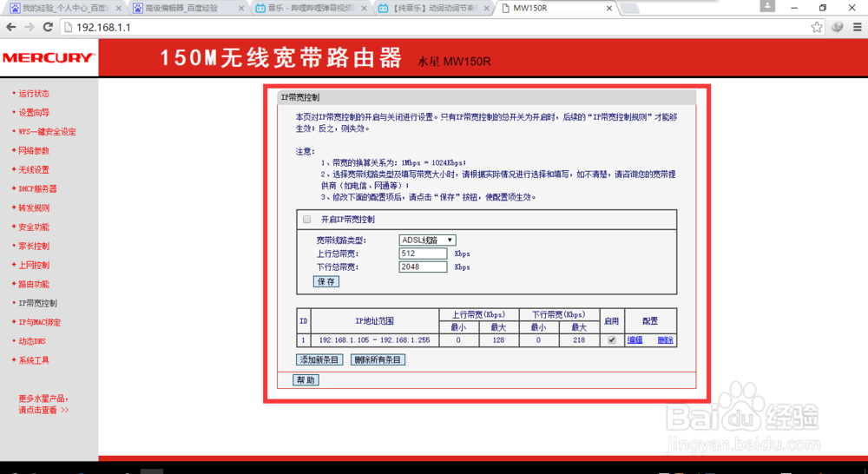Viewport: 868px width, 474px height.
Task: Open 家长控制 in the sidebar
Action: click(34, 246)
